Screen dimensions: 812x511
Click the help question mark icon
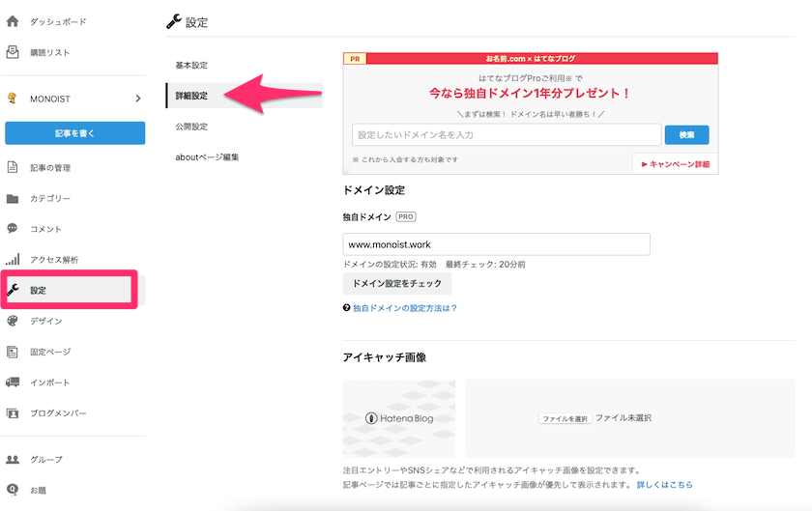(x=346, y=307)
